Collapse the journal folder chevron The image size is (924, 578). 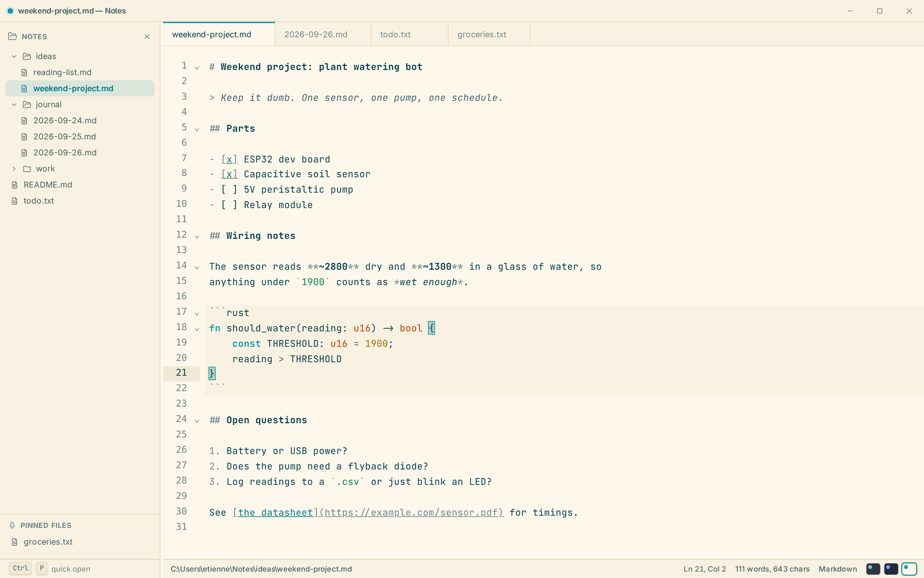(x=14, y=104)
